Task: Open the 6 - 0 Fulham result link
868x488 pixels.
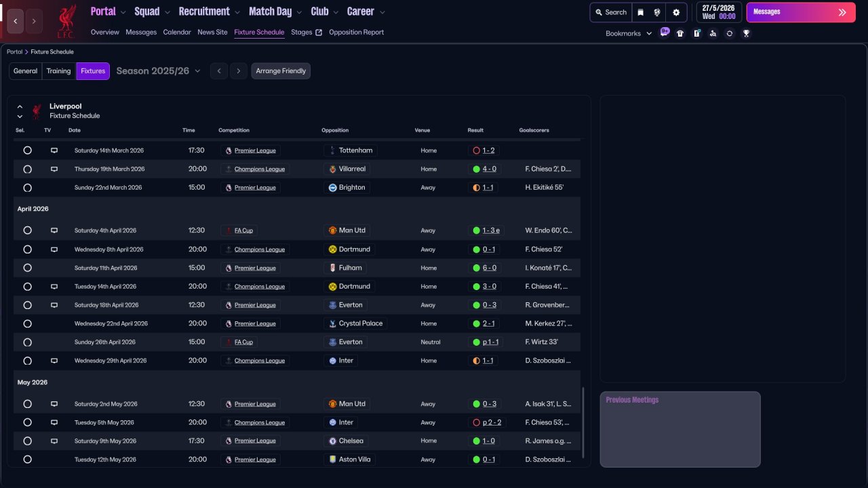Action: click(489, 268)
